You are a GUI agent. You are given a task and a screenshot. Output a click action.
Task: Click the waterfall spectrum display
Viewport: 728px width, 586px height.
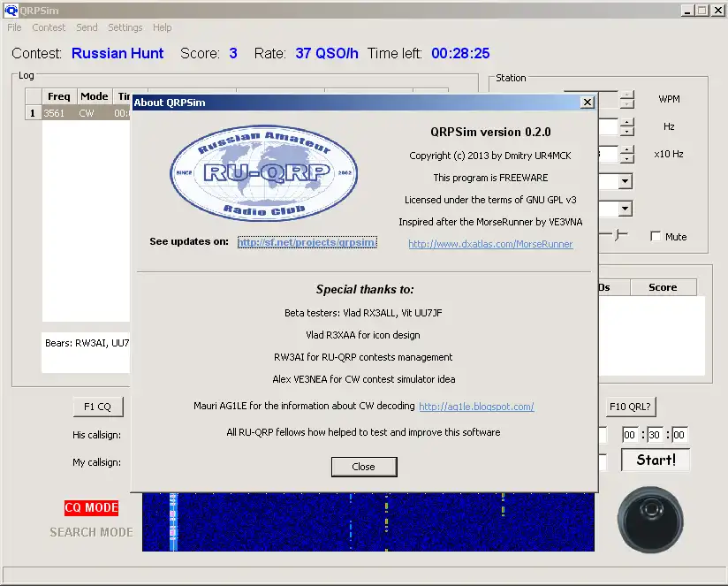point(368,522)
